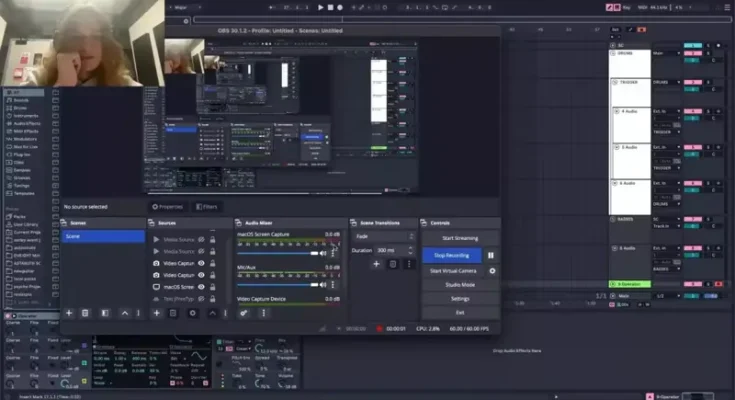
Task: Adjust the transition Duration stepper
Action: (x=408, y=249)
